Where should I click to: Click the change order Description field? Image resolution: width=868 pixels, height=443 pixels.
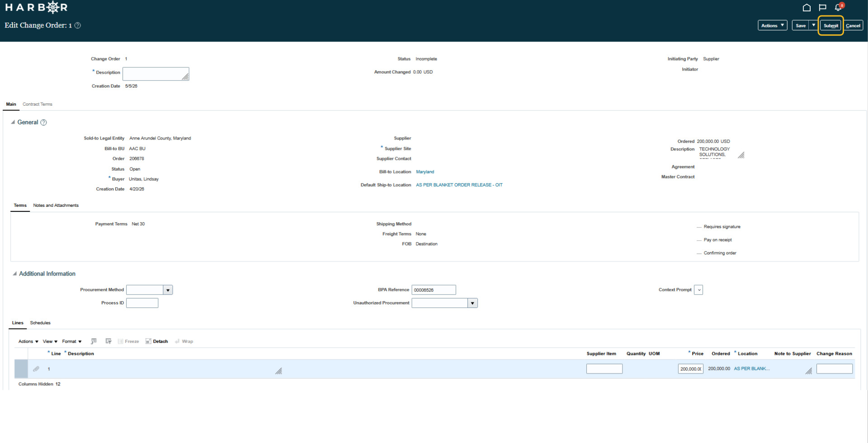156,74
